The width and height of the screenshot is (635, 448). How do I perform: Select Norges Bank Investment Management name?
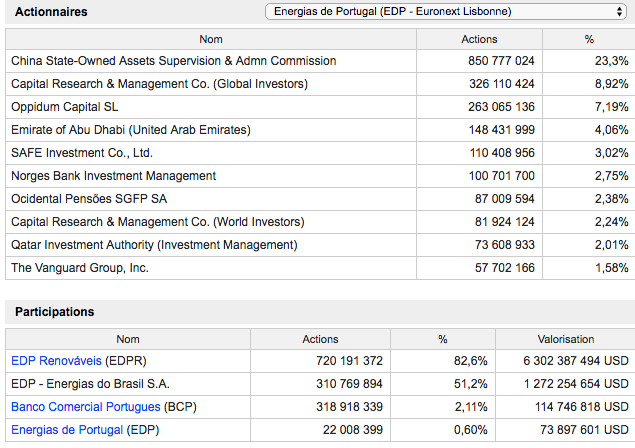[x=113, y=176]
